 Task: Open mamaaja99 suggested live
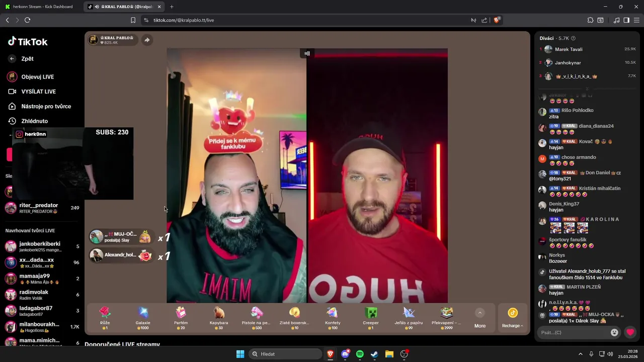42,279
